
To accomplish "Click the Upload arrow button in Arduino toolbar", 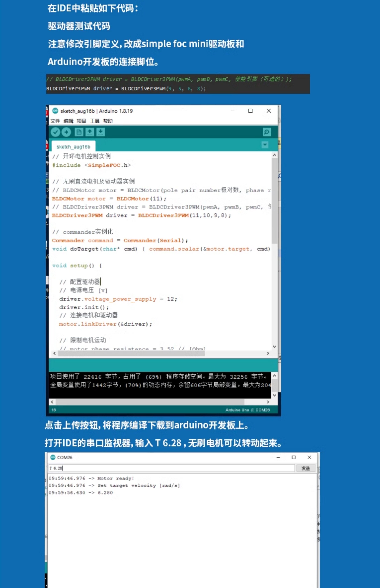I will (66, 132).
